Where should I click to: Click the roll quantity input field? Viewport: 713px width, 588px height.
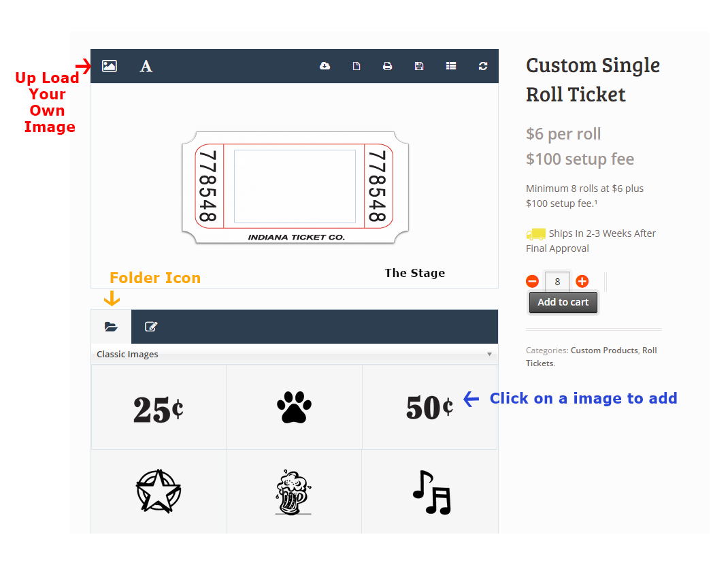pyautogui.click(x=557, y=282)
